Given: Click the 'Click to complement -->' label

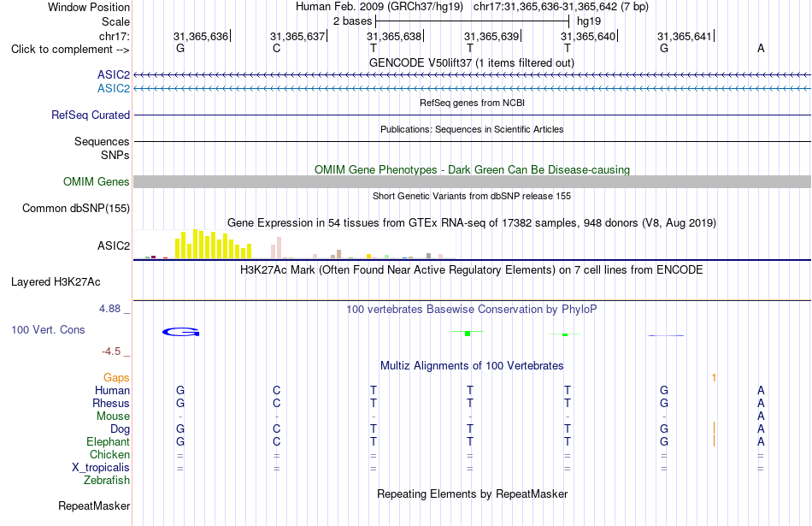Looking at the screenshot, I should click(70, 50).
